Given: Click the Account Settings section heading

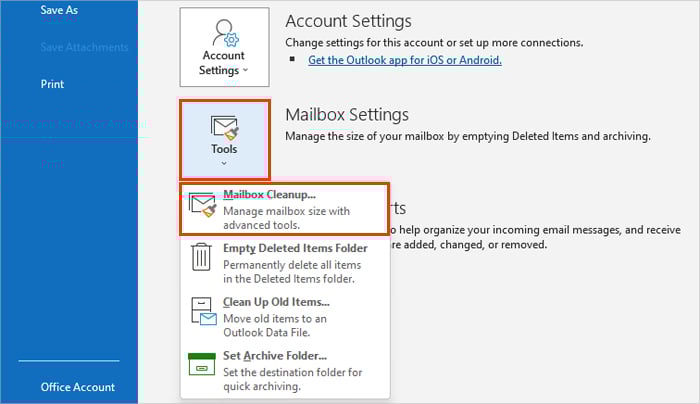Looking at the screenshot, I should click(348, 21).
